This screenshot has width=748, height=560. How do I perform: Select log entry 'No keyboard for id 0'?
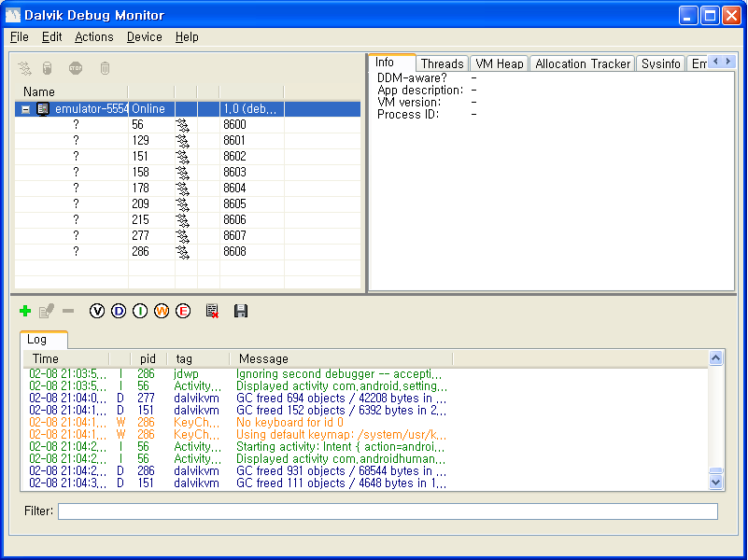coord(365,423)
